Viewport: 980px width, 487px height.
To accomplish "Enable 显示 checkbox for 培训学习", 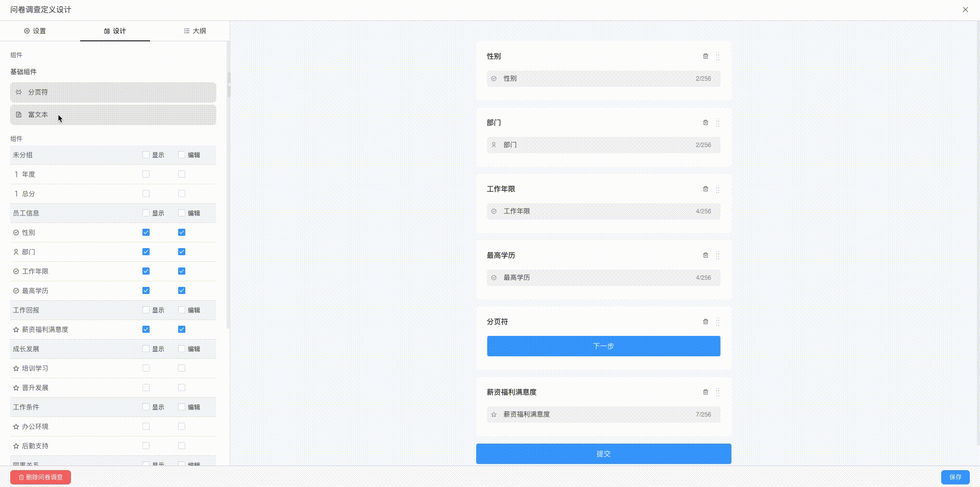I will click(146, 368).
